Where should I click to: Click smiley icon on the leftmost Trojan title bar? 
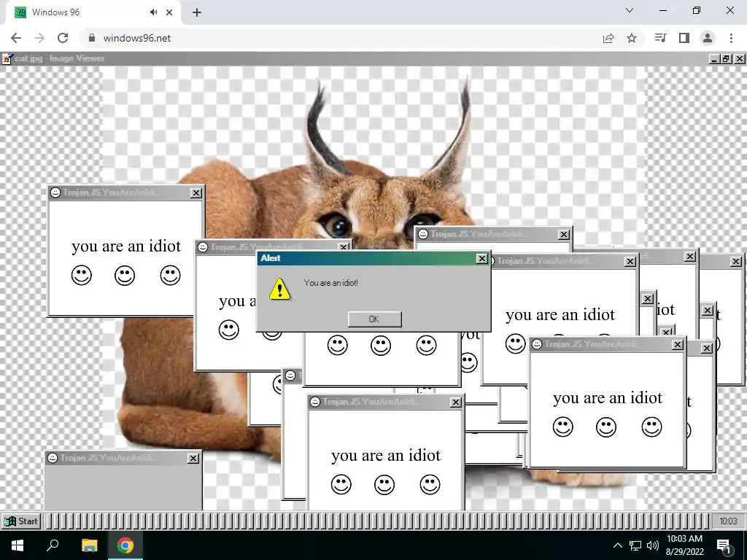[x=55, y=192]
